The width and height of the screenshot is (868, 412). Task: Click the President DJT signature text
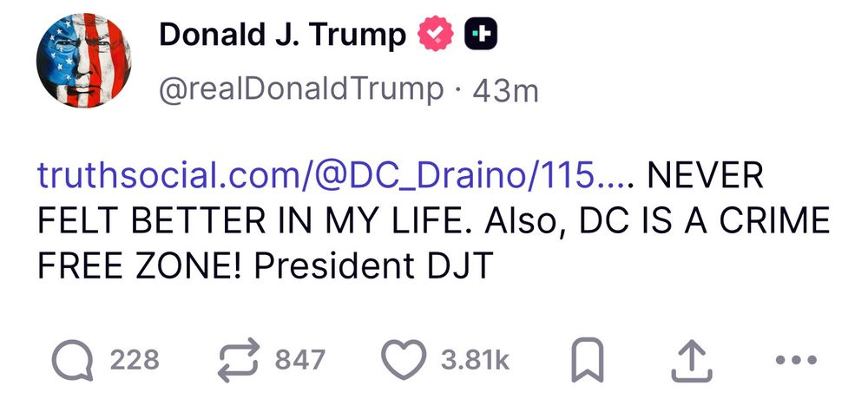click(x=373, y=266)
